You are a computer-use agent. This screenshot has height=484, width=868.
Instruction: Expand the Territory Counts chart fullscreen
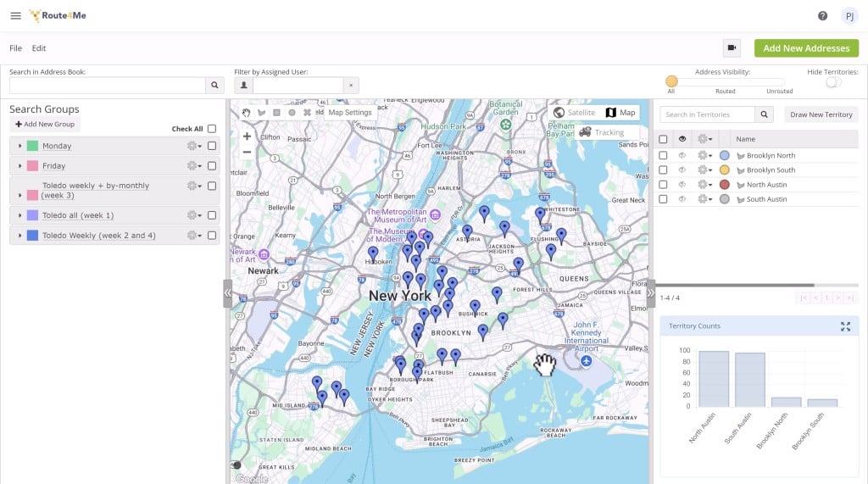(845, 326)
